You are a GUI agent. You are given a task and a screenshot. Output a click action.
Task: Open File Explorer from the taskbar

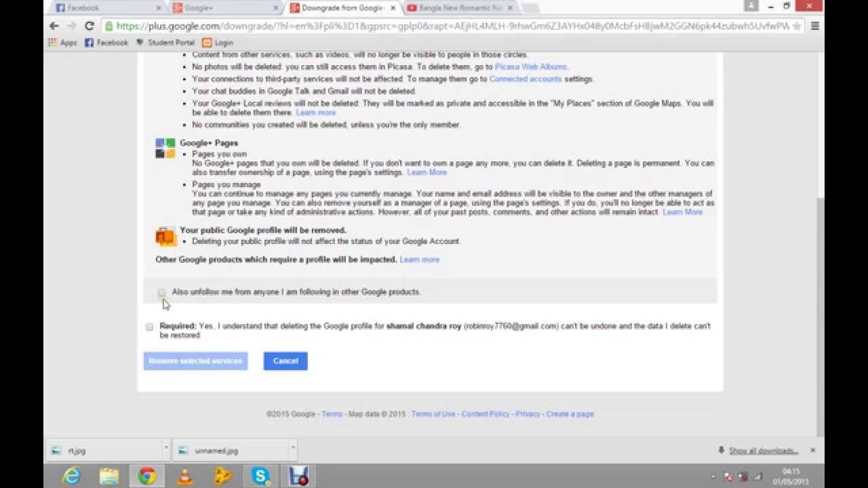pos(108,476)
